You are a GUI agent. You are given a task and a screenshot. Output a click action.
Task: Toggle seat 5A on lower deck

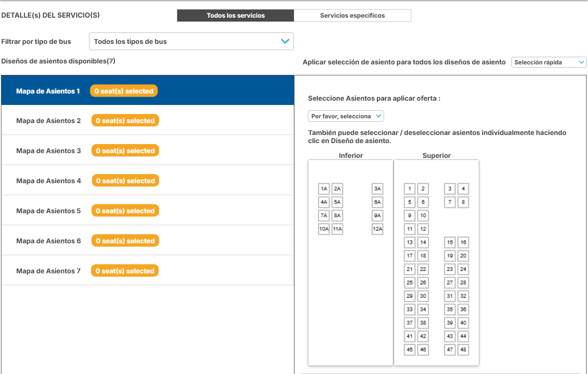(x=337, y=202)
